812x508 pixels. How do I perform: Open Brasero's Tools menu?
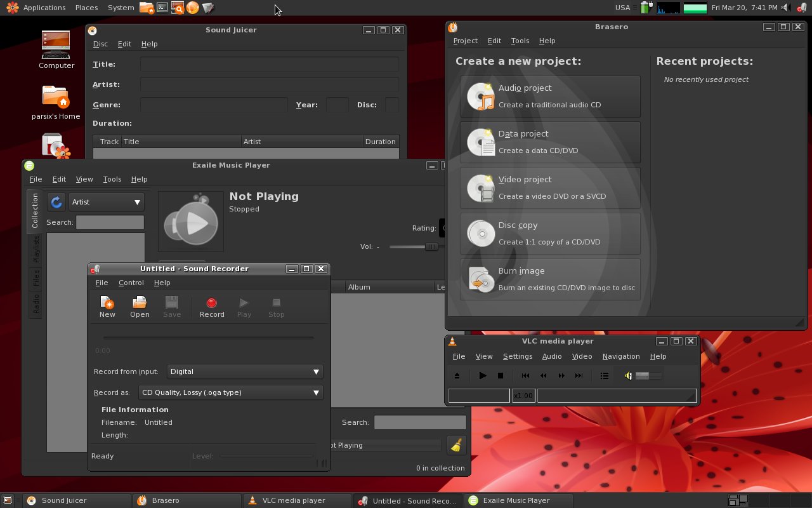click(520, 41)
